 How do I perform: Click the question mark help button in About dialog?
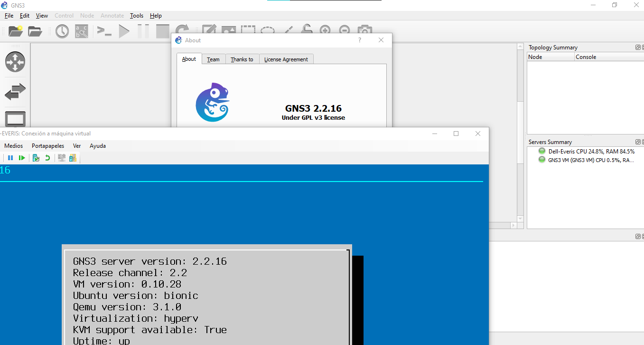tap(360, 40)
